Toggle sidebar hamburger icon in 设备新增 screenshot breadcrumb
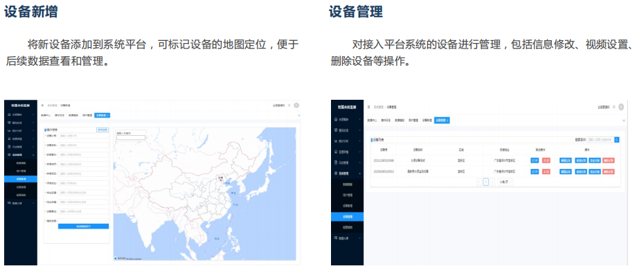This screenshot has height=273, width=644. point(42,105)
